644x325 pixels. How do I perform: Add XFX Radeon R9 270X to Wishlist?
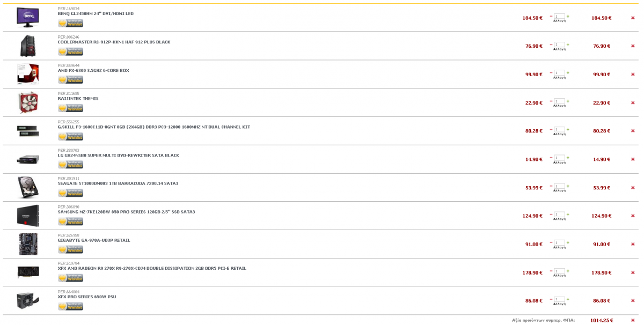click(70, 278)
